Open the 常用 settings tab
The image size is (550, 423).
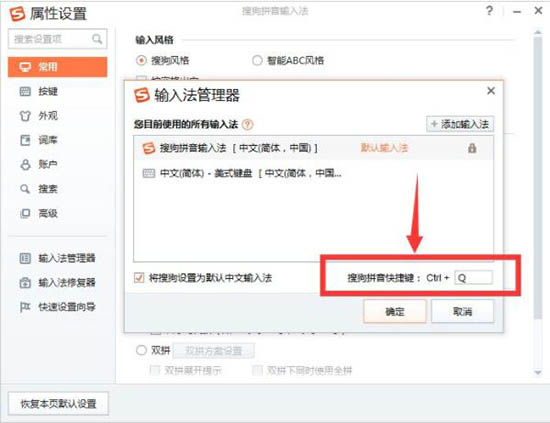58,67
